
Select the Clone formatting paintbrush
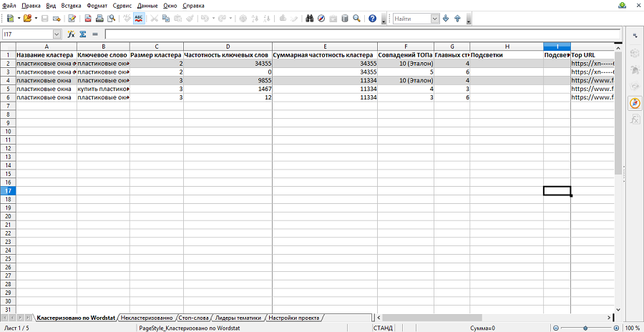pyautogui.click(x=190, y=19)
